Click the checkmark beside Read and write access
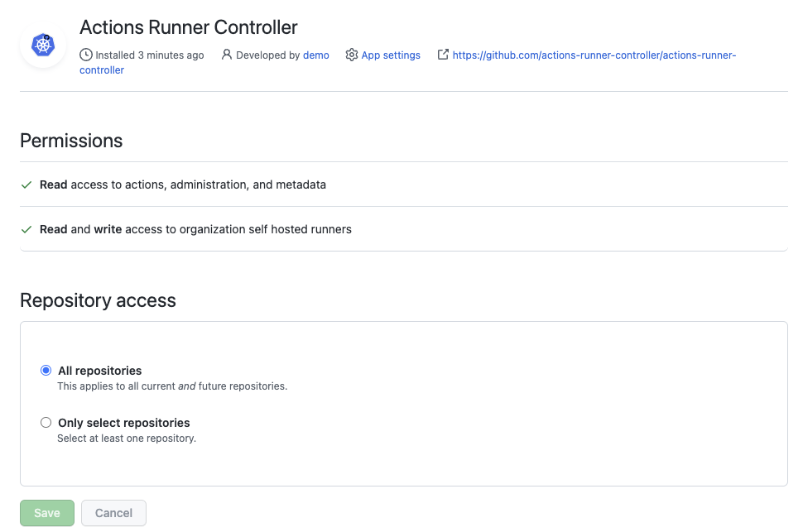The width and height of the screenshot is (803, 532). pos(26,229)
